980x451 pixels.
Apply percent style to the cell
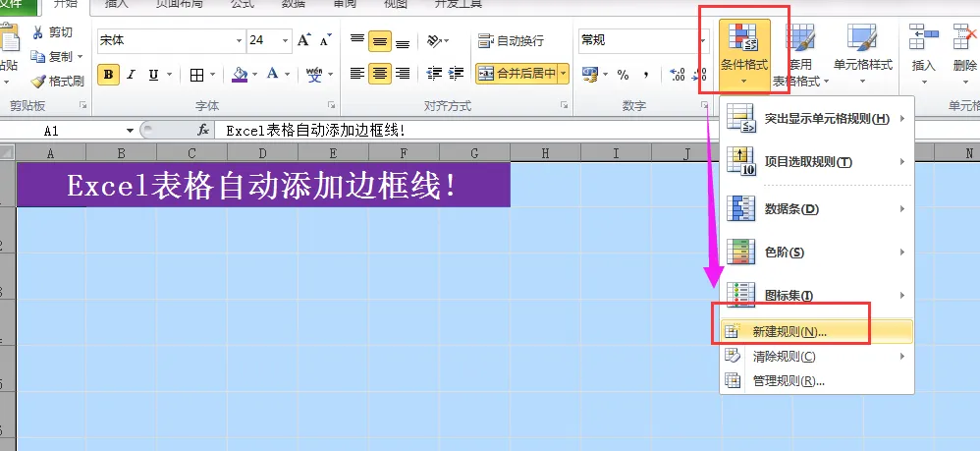623,75
